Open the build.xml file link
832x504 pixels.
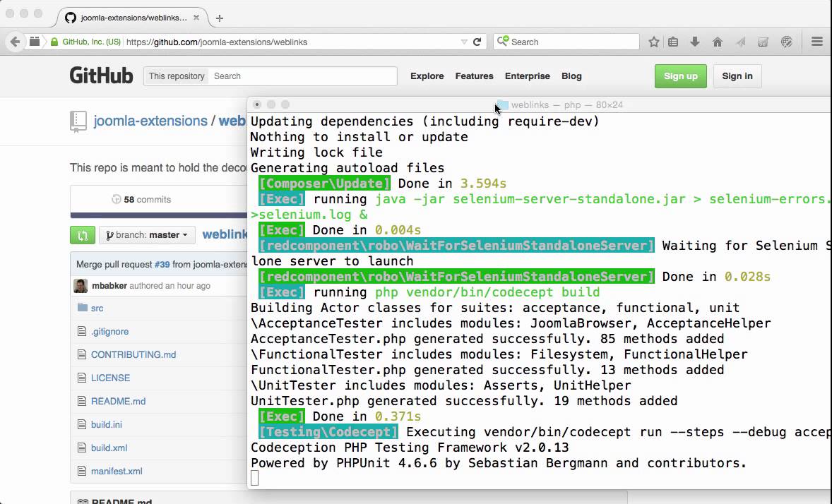tap(109, 448)
